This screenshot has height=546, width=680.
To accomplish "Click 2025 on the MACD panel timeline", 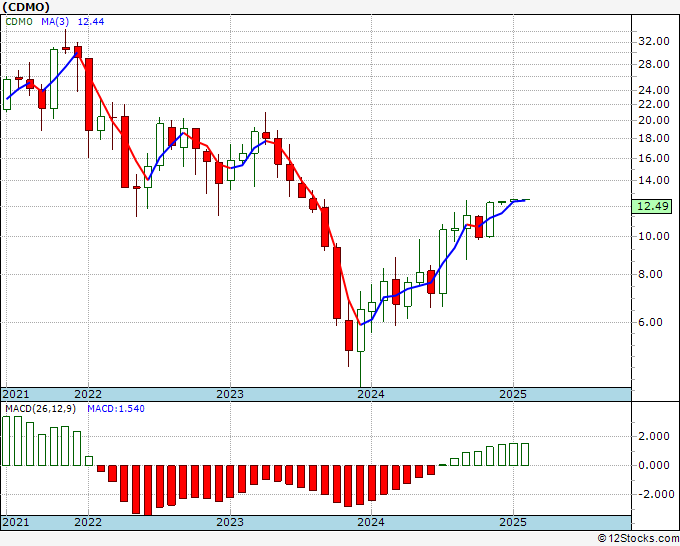I will point(513,522).
